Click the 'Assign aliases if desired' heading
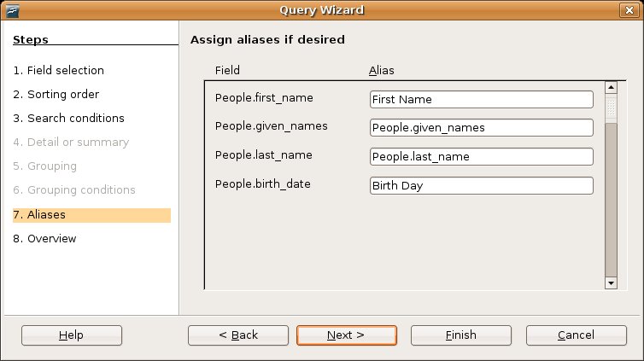Image resolution: width=644 pixels, height=361 pixels. tap(267, 40)
